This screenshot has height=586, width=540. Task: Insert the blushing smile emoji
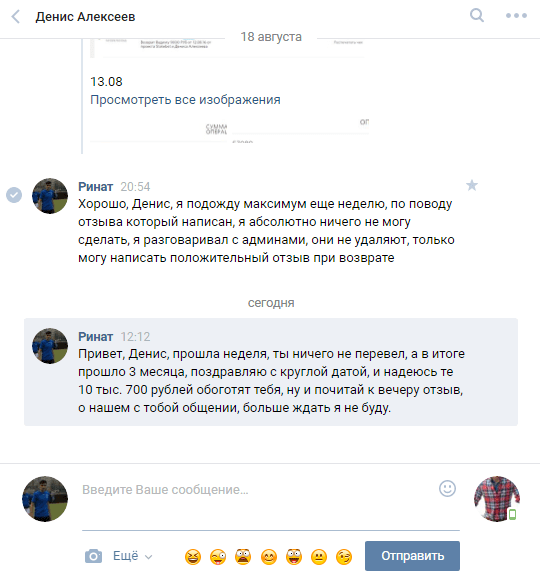click(x=269, y=557)
